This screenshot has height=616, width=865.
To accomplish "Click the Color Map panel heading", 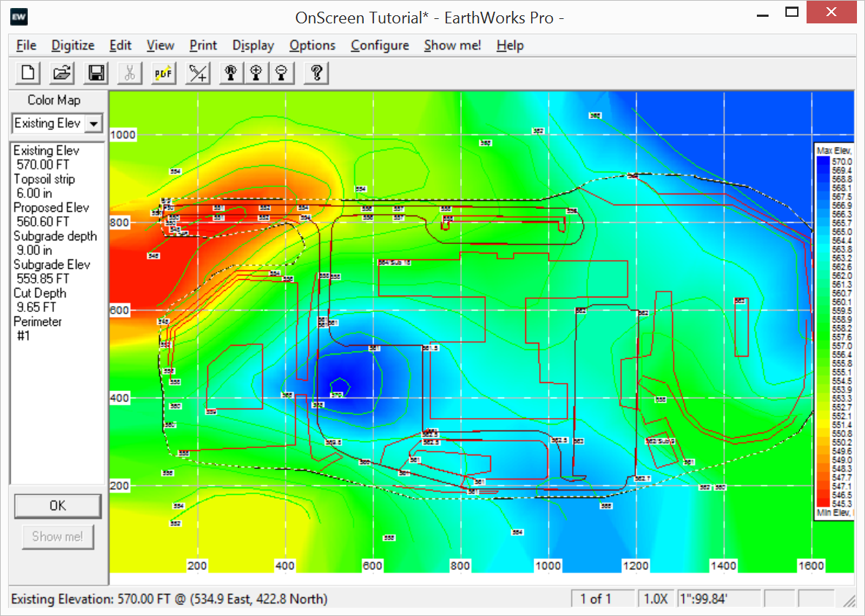I will [x=54, y=100].
